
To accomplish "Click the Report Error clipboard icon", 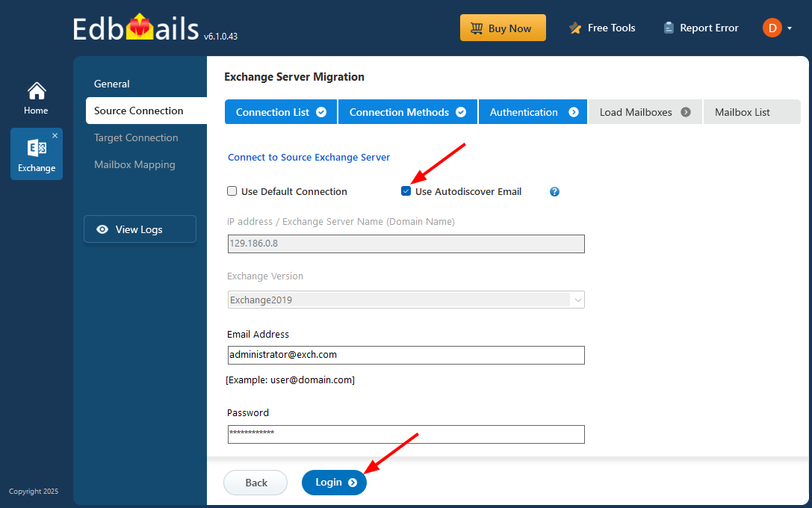I will point(669,28).
